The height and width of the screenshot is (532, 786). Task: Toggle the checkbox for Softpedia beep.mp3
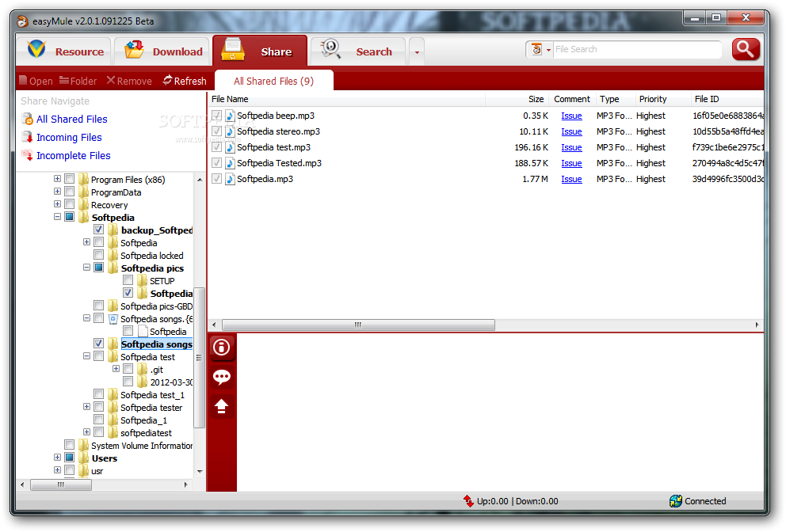tap(216, 116)
